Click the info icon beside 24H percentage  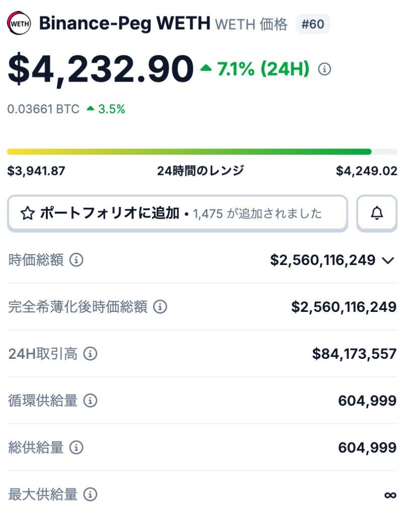point(325,69)
